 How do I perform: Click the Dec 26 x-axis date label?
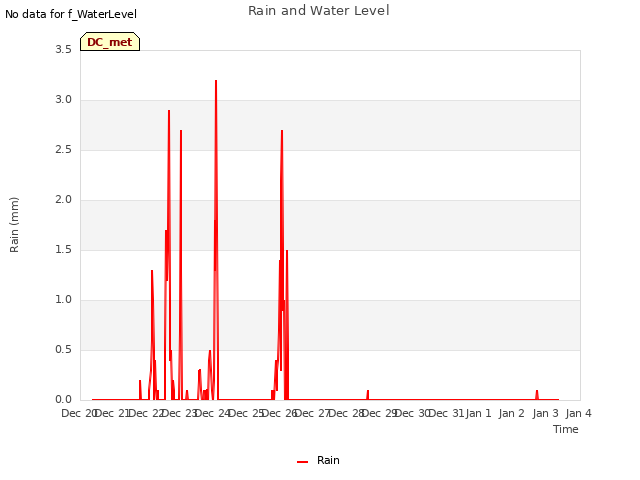[x=280, y=413]
